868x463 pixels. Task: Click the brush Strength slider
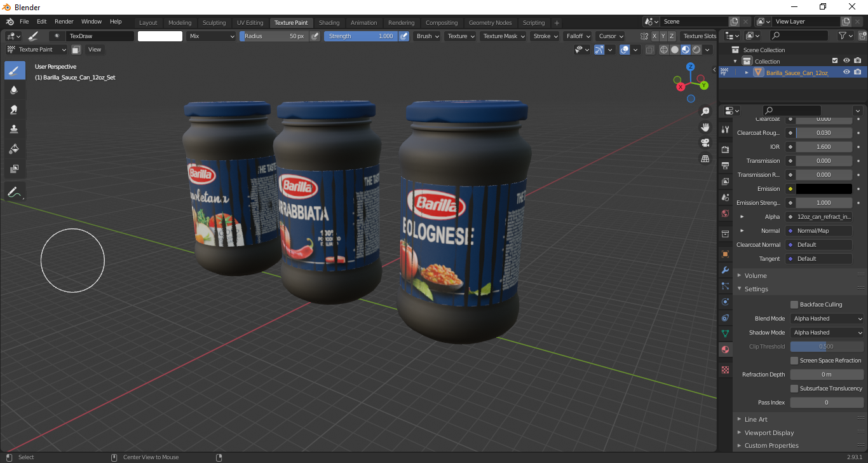pyautogui.click(x=361, y=36)
